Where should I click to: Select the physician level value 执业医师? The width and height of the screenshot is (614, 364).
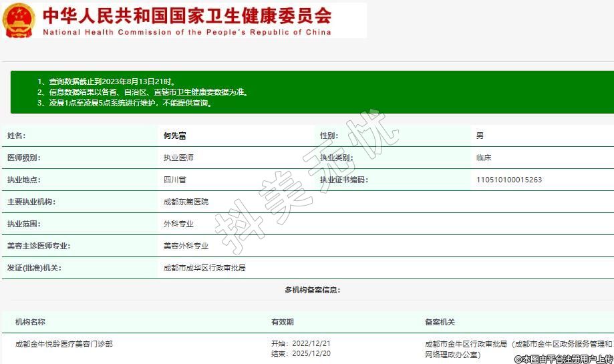[x=179, y=158]
